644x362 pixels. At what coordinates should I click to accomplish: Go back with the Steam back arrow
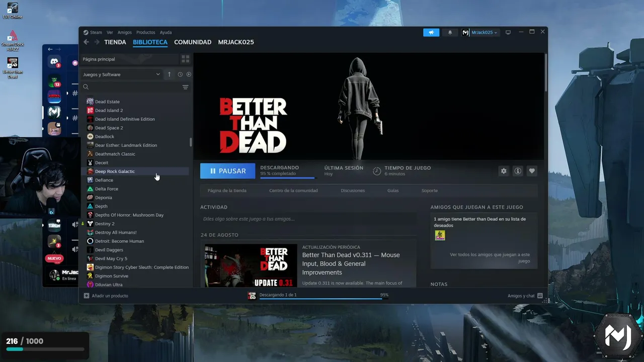(x=86, y=42)
